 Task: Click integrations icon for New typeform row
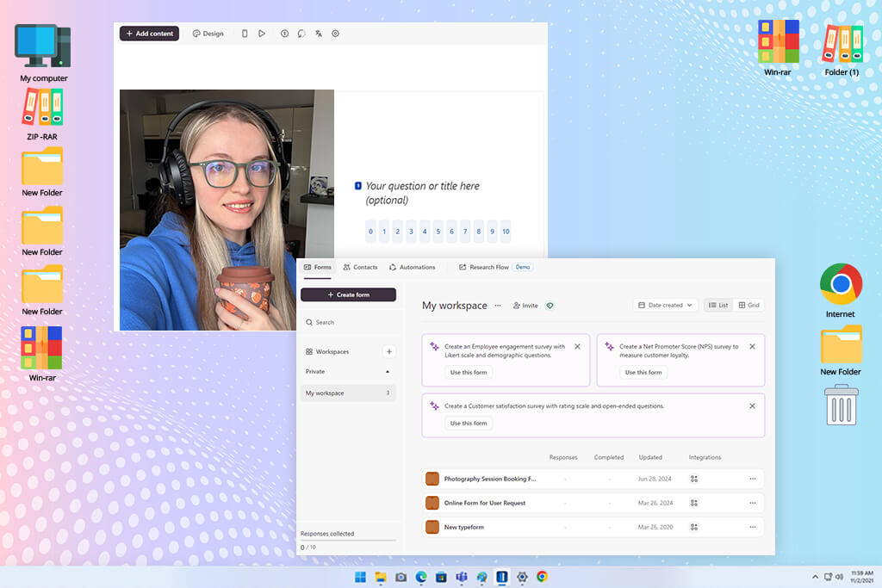coord(694,527)
